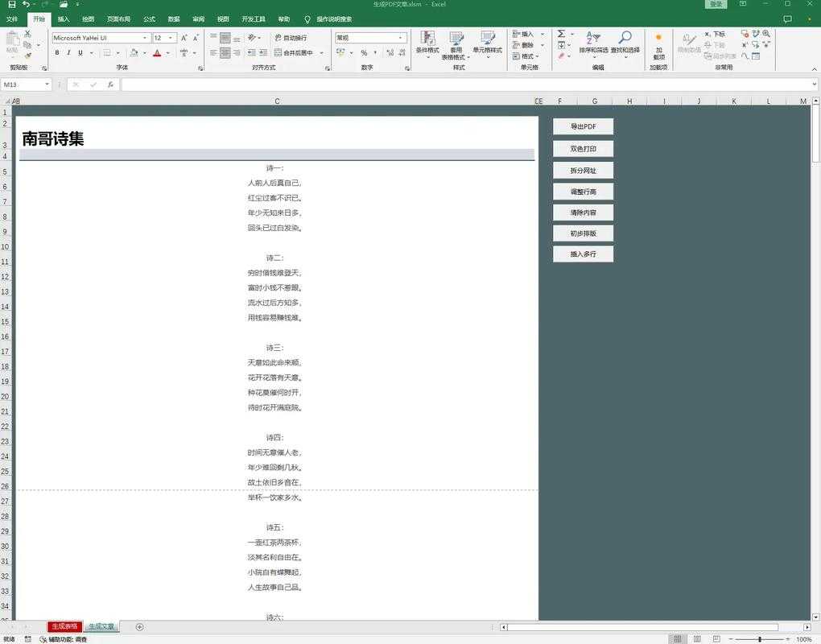Click the Save icon in quick access toolbar
The image size is (821, 644).
point(11,5)
